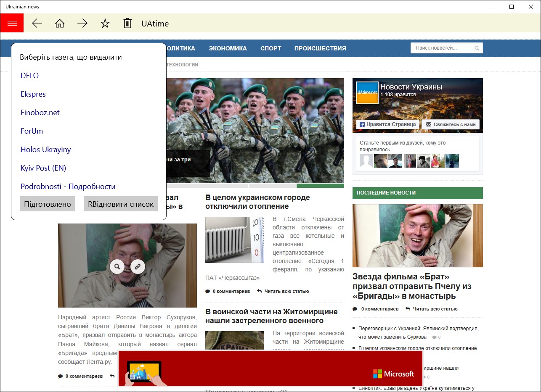Add newspaper to favorites with star icon
This screenshot has height=392, width=541.
pos(105,24)
